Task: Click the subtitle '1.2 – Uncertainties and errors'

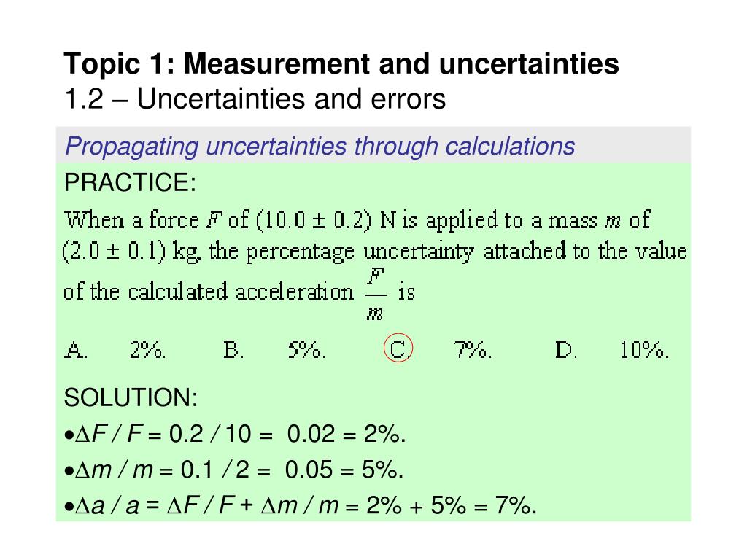Action: pos(255,98)
